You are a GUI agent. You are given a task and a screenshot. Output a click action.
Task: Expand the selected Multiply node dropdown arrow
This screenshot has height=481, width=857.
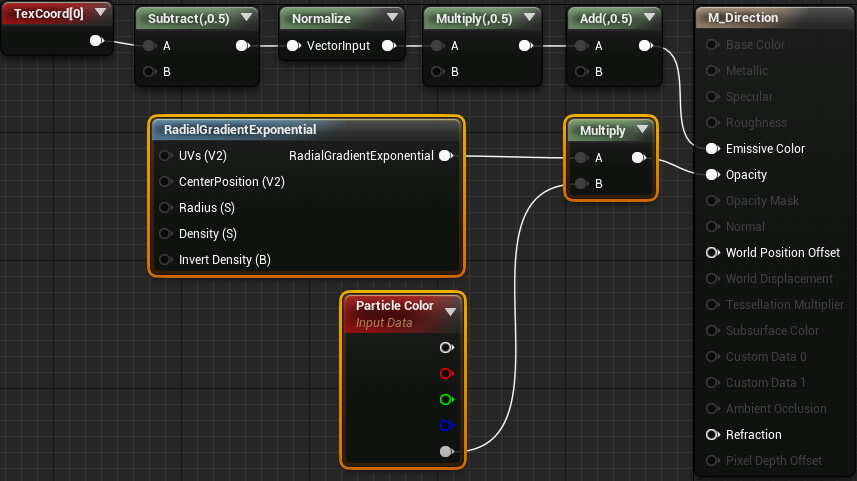tap(642, 130)
